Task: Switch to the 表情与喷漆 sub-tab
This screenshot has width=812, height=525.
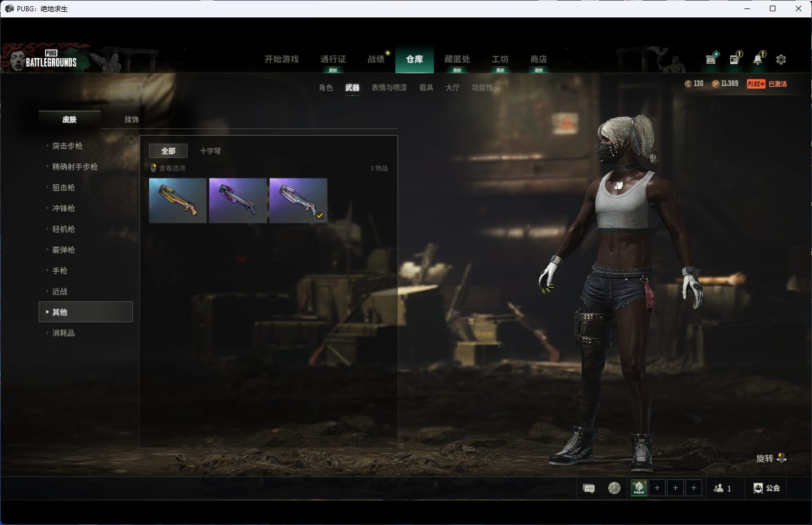Action: coord(389,88)
